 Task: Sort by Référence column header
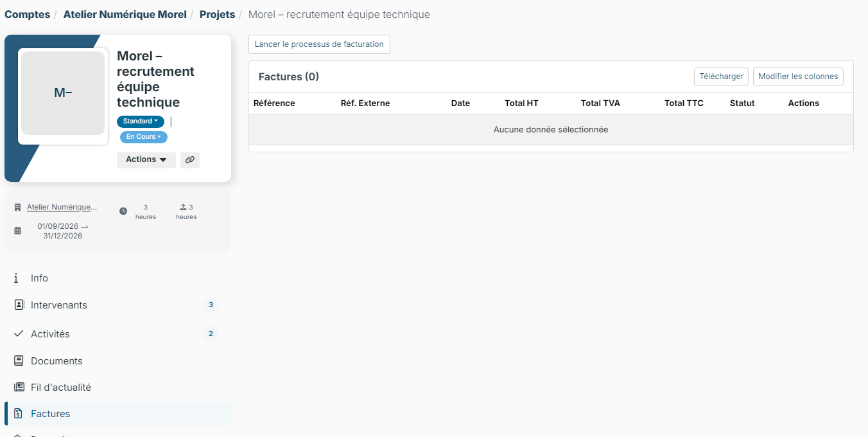pyautogui.click(x=274, y=103)
